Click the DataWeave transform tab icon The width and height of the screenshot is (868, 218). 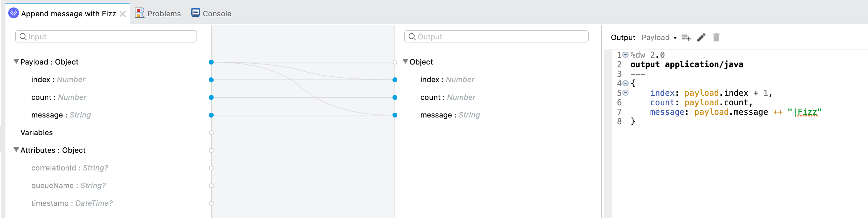[x=13, y=13]
